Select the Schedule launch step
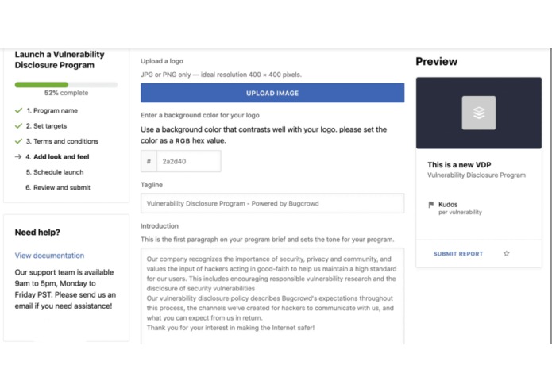552x392 pixels. coord(55,172)
